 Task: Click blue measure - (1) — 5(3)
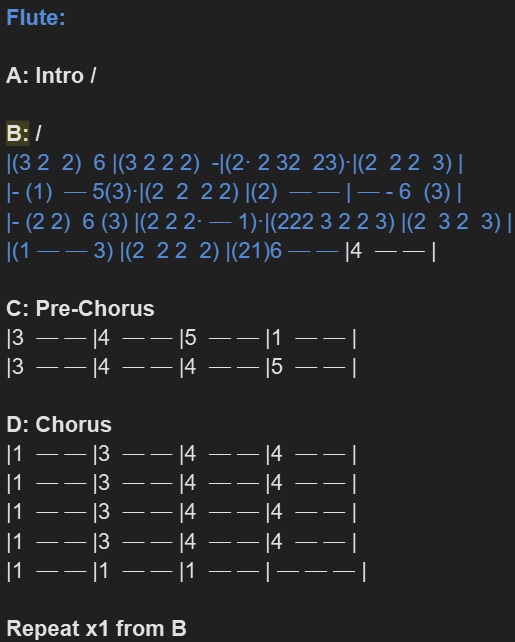pos(72,192)
